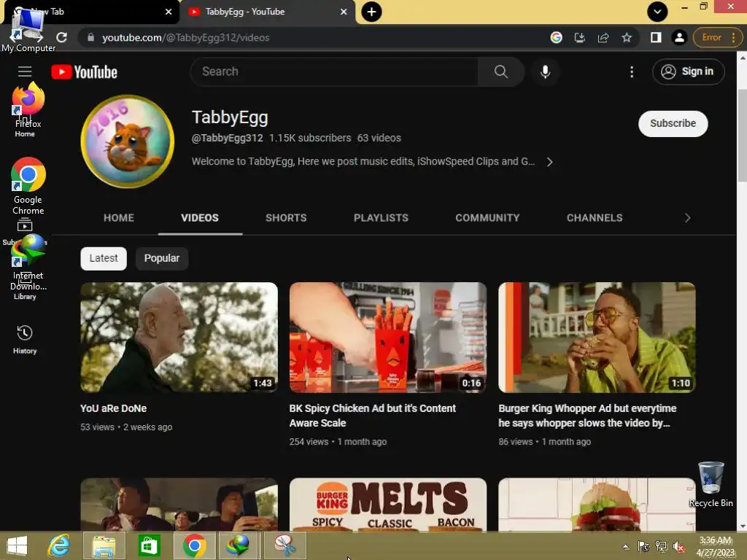This screenshot has width=747, height=560.
Task: Click the TabbyEgg channel avatar
Action: tap(127, 141)
